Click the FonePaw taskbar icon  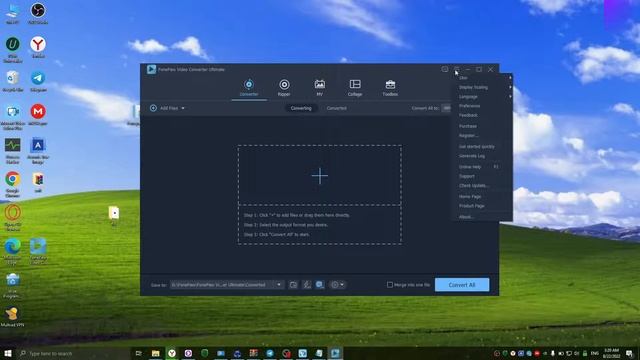pyautogui.click(x=335, y=353)
